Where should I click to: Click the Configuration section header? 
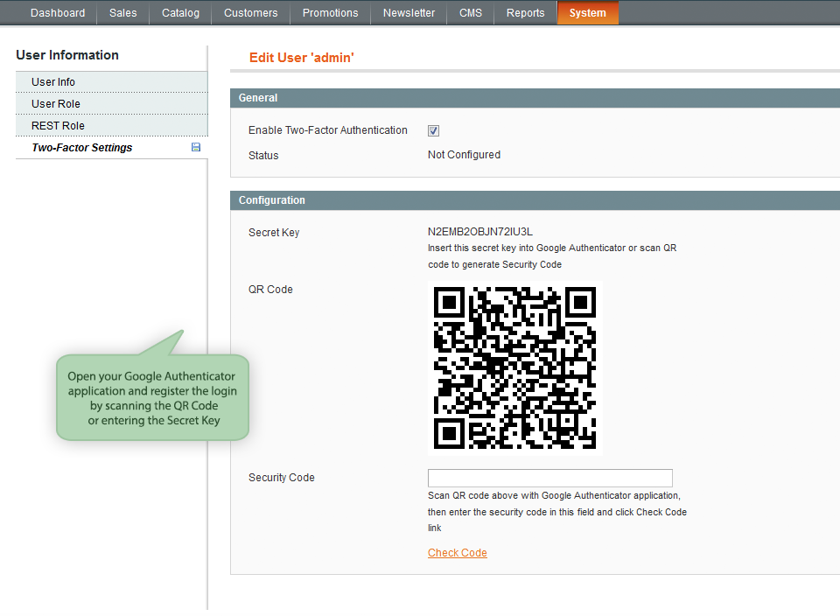[x=535, y=200]
